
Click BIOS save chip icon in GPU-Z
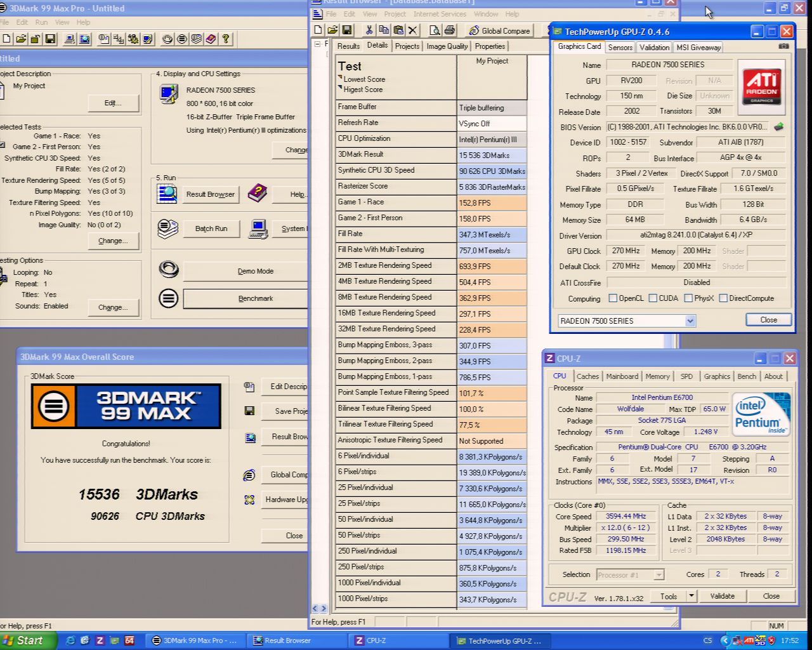[x=779, y=126]
